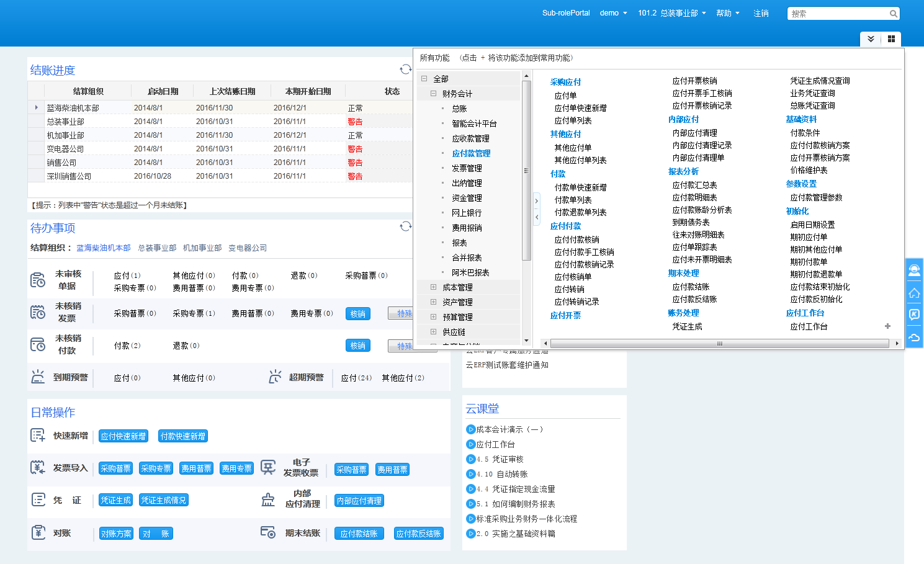The width and height of the screenshot is (924, 564).
Task: Click the 内部应付清理 icon
Action: tap(268, 499)
